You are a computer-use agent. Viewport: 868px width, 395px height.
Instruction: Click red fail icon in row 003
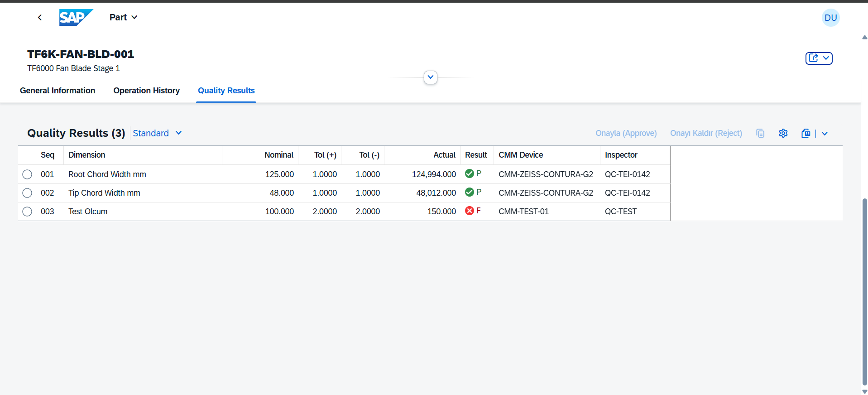click(470, 211)
